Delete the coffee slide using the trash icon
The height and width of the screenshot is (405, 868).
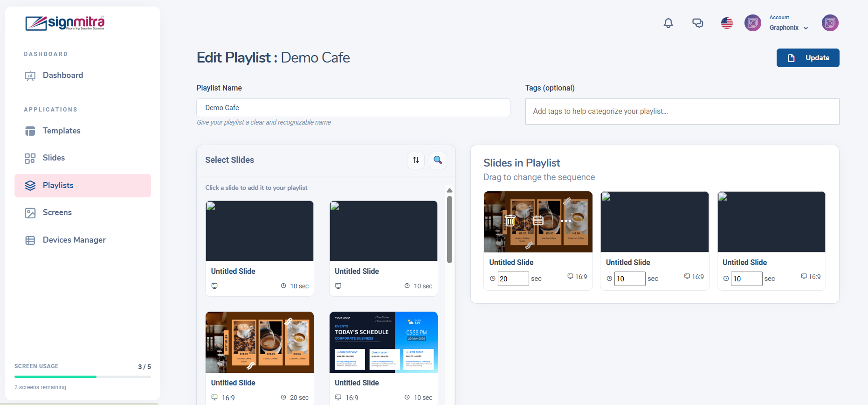click(510, 220)
